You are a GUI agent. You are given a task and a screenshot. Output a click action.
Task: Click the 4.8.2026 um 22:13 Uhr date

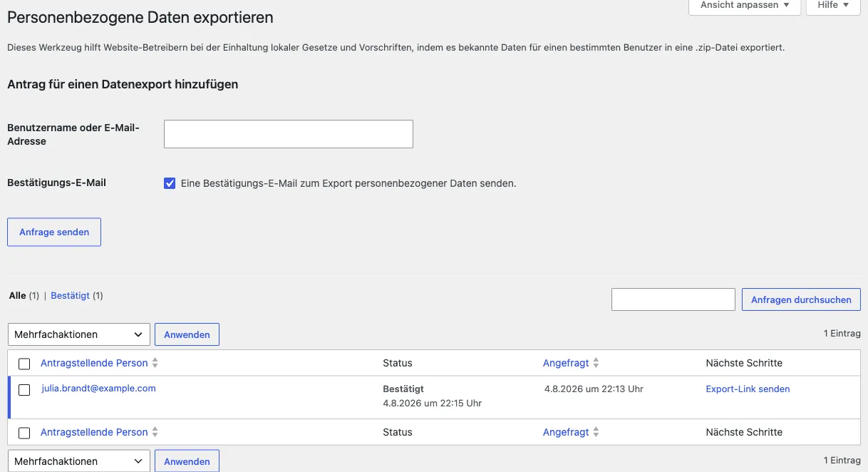point(594,389)
